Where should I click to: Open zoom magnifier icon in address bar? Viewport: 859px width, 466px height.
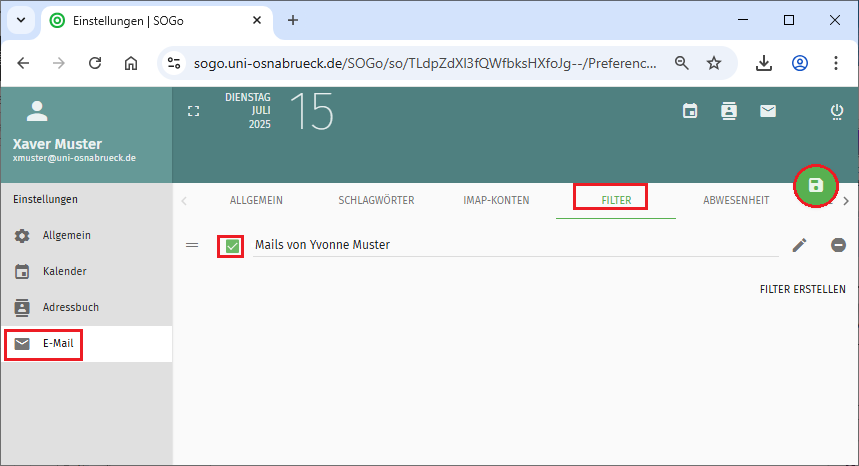click(x=682, y=63)
